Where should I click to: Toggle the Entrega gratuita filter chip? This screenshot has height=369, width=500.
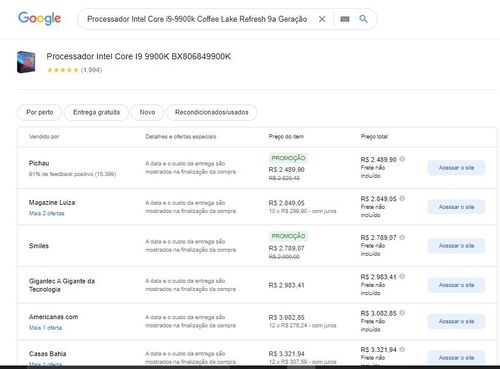(x=96, y=112)
